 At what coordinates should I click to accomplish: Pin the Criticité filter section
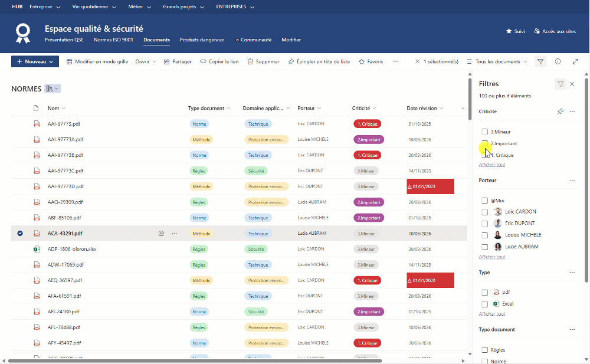tap(560, 112)
